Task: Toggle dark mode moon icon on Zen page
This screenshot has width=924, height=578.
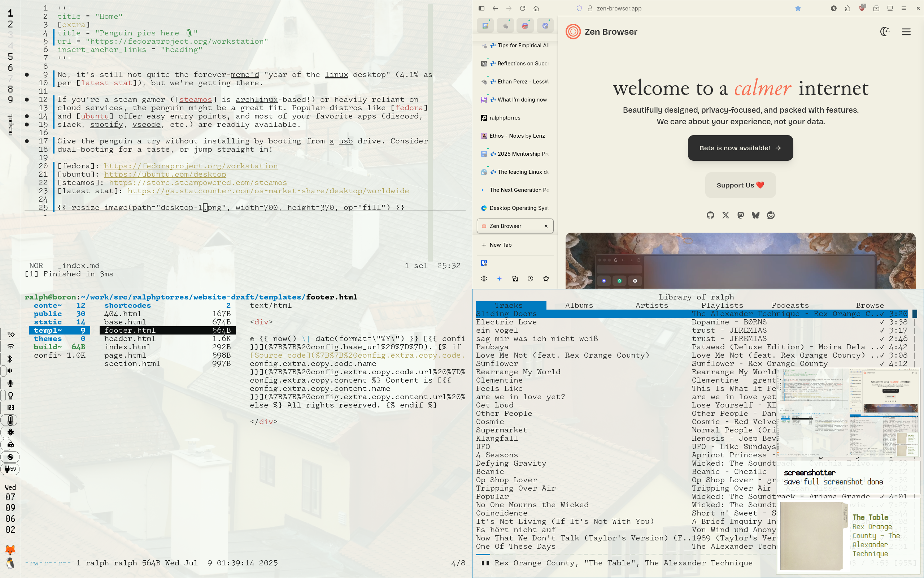Action: pyautogui.click(x=885, y=32)
